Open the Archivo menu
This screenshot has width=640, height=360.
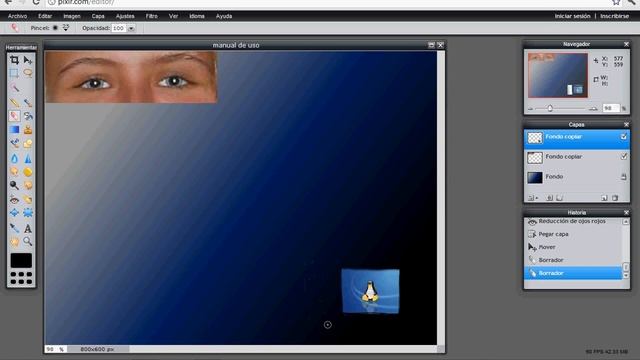point(18,16)
